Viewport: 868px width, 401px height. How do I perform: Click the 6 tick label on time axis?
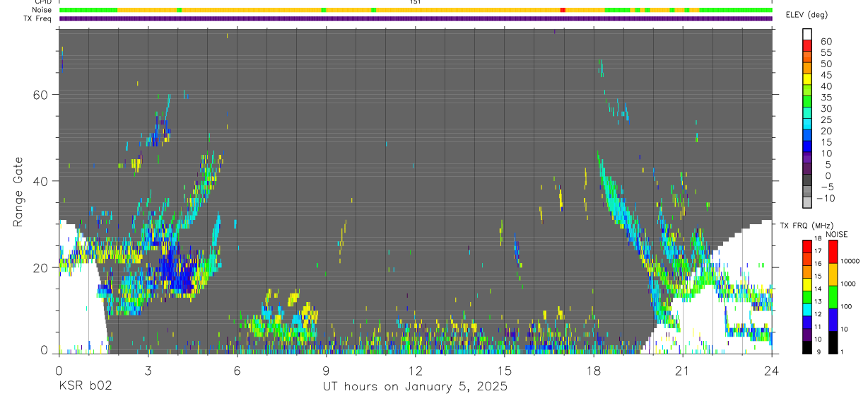point(237,371)
